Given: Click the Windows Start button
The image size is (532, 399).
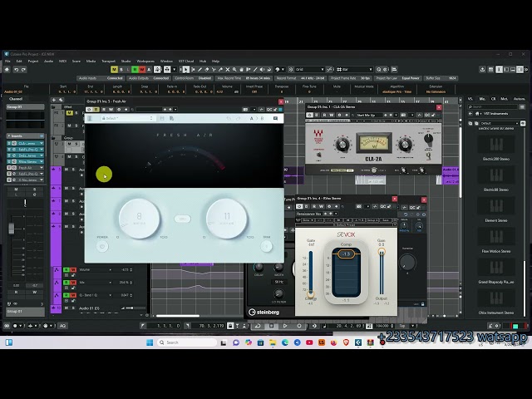Looking at the screenshot, I should (x=150, y=342).
